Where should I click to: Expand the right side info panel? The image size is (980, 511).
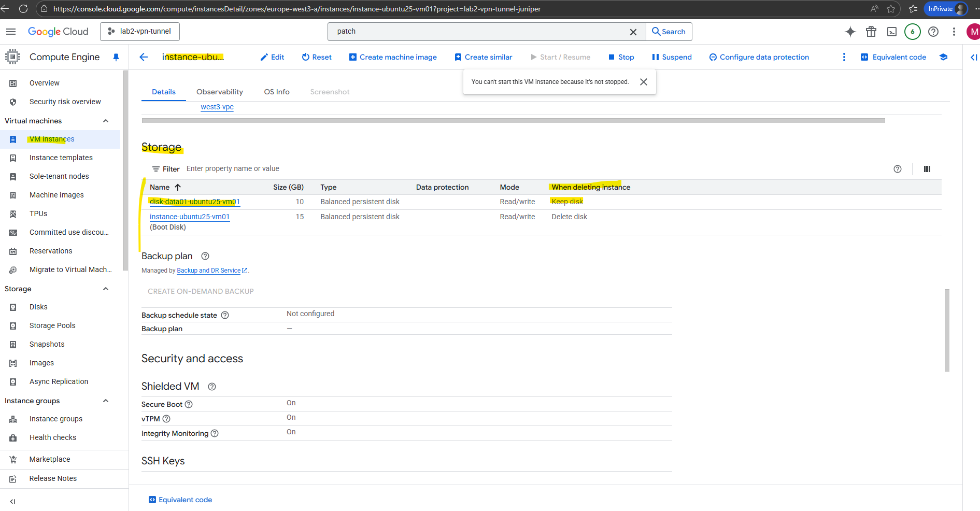(974, 57)
